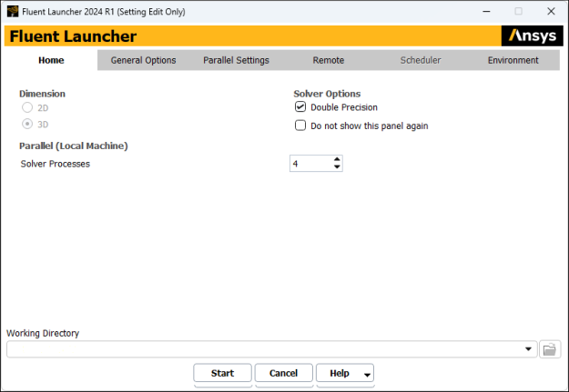Open the Environment tab
This screenshot has width=569, height=392.
[513, 60]
